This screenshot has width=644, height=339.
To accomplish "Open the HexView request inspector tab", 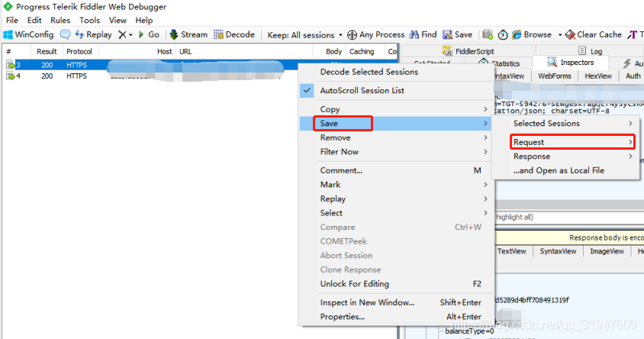I will click(x=598, y=76).
